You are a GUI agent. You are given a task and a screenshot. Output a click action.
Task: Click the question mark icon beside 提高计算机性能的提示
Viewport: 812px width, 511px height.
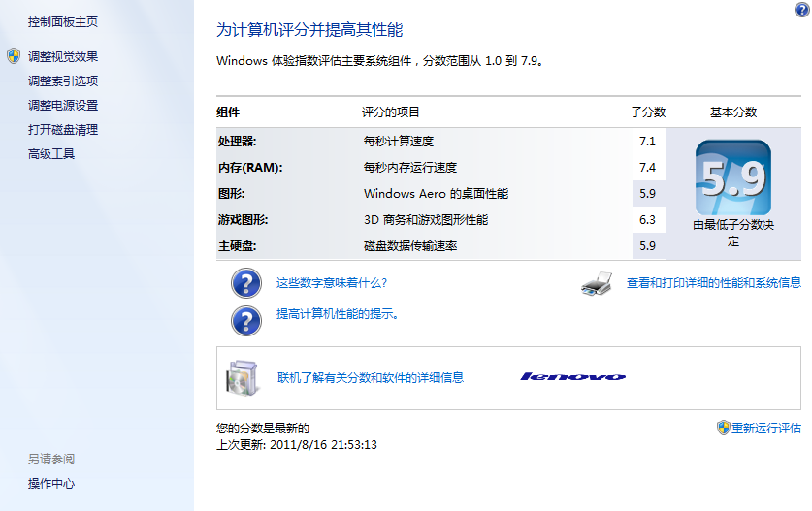tap(246, 319)
